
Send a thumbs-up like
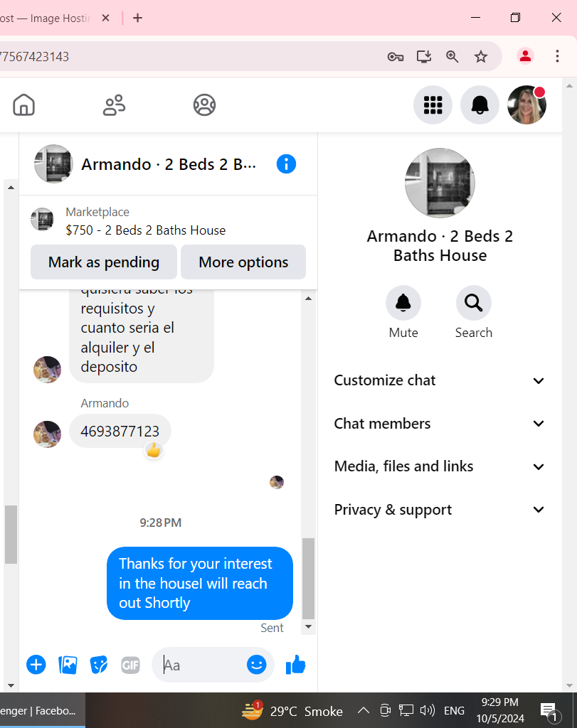tap(295, 665)
